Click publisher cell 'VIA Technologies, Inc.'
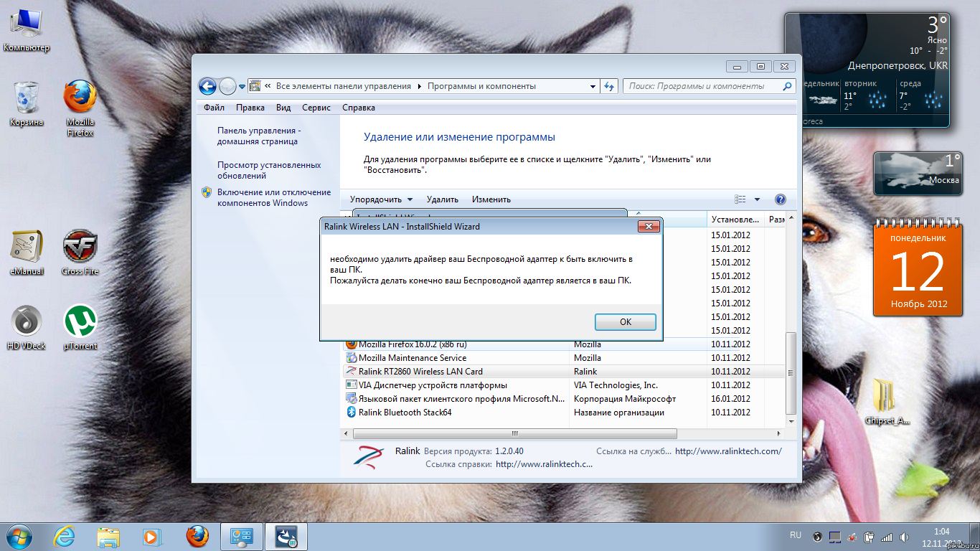This screenshot has height=551, width=980. pyautogui.click(x=616, y=385)
